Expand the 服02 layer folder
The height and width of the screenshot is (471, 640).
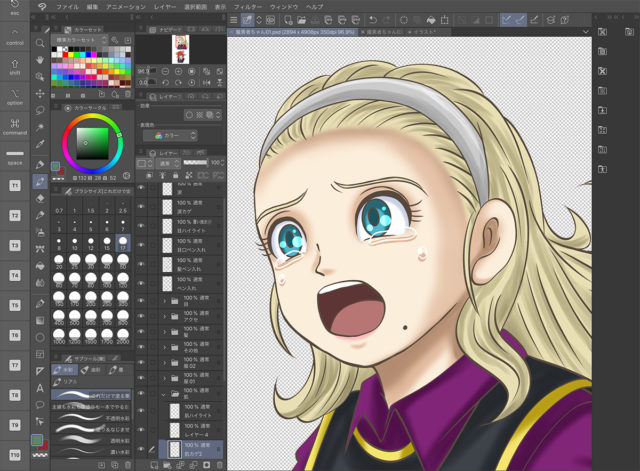[164, 363]
